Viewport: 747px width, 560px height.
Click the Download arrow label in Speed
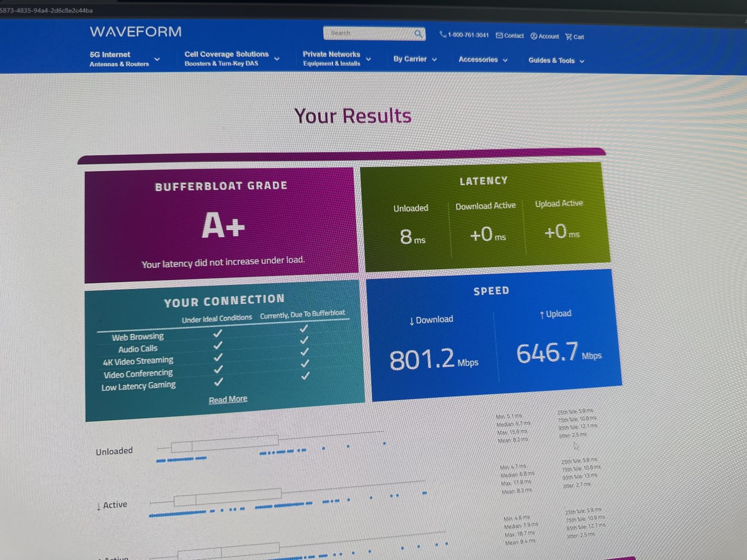[x=431, y=319]
